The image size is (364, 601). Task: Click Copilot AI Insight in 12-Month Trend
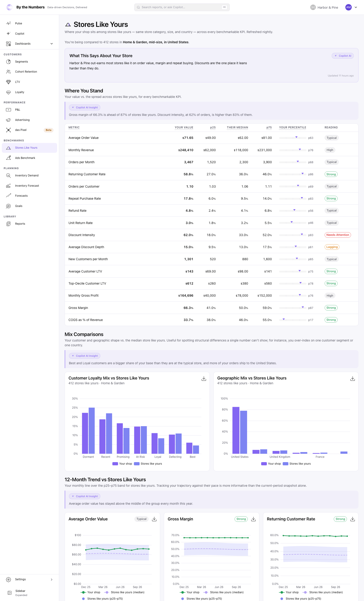click(x=85, y=496)
